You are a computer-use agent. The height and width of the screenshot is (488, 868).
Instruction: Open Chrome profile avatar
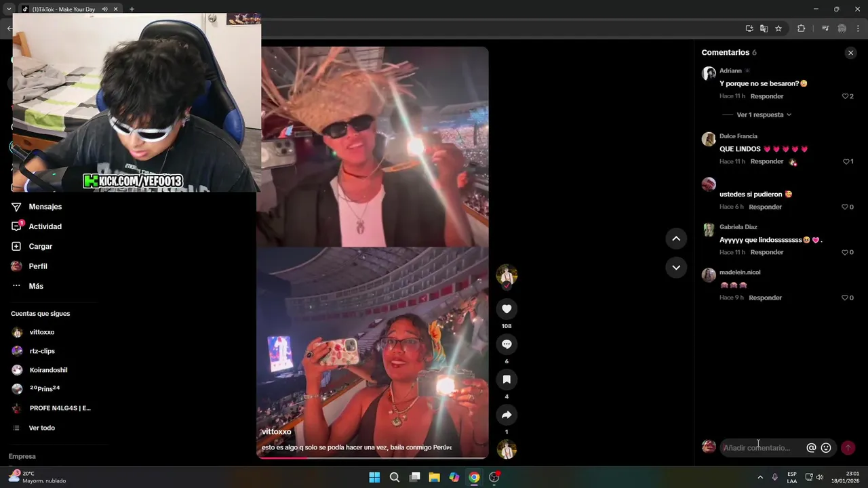[842, 28]
